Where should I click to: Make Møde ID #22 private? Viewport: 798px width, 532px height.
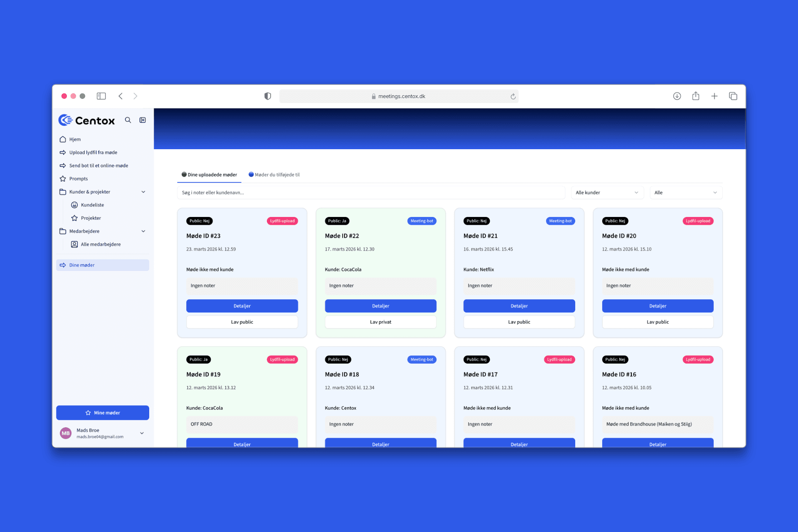click(x=380, y=322)
